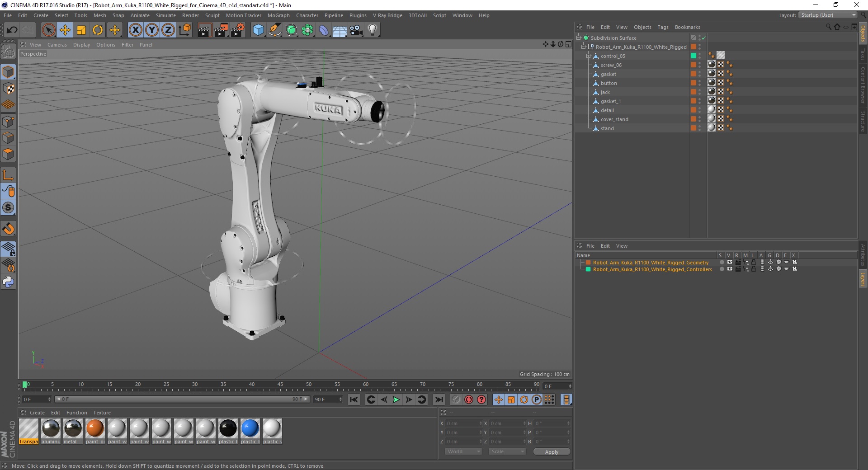The width and height of the screenshot is (868, 470).
Task: Toggle view visibility of Controllers layer
Action: point(730,269)
